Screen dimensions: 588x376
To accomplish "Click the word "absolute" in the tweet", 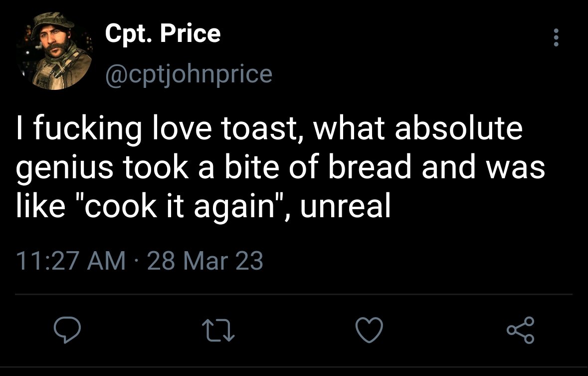I will click(458, 128).
